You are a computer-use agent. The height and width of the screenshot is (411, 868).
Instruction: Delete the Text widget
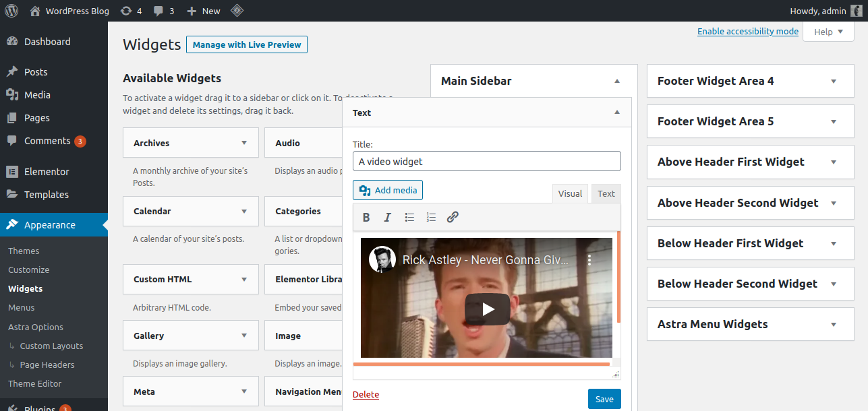tap(366, 395)
